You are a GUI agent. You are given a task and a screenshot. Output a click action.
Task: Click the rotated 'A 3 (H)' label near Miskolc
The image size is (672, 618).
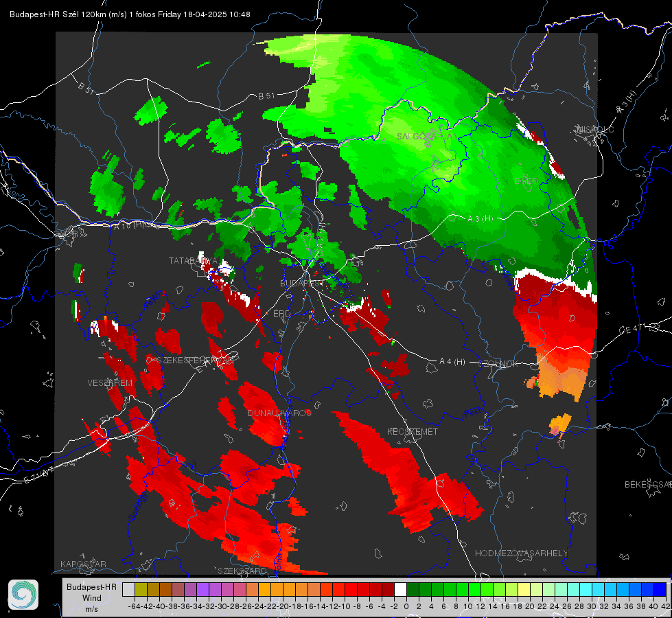[627, 102]
